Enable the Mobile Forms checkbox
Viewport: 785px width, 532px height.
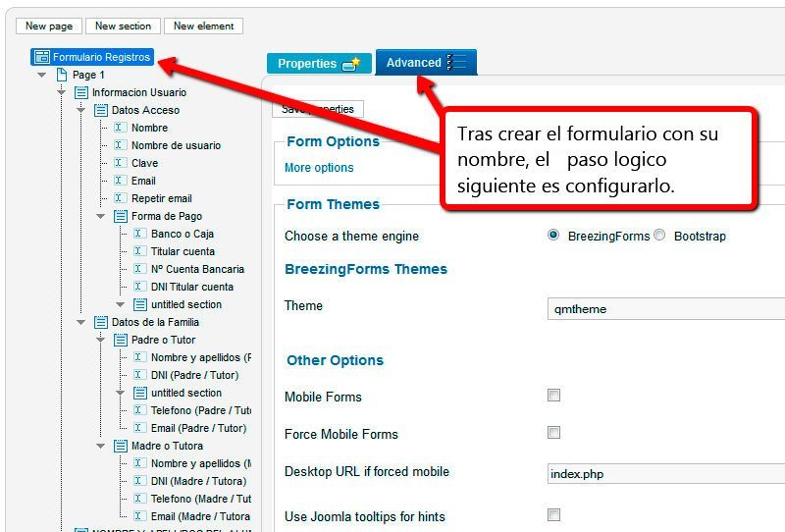[553, 396]
